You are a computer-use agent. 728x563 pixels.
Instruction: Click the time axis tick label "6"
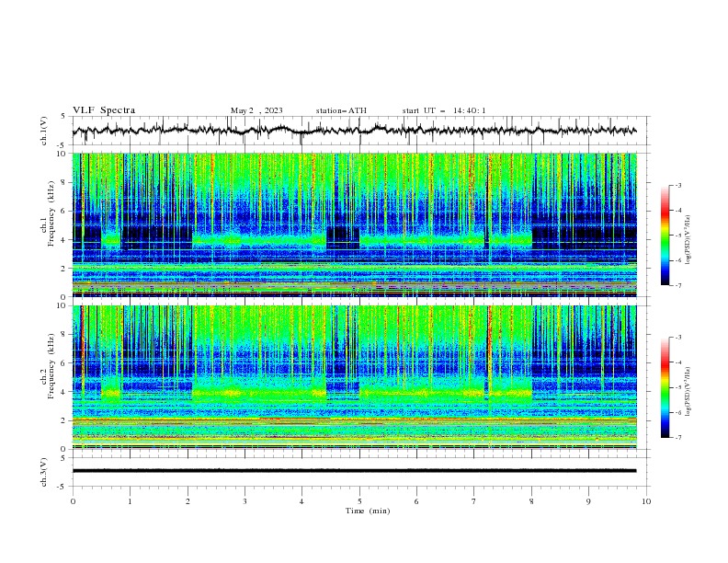point(417,501)
